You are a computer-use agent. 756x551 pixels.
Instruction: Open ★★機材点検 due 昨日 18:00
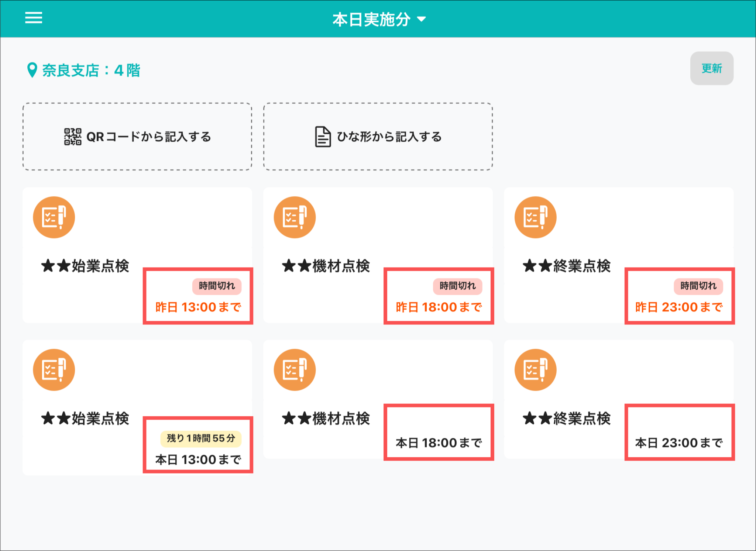click(x=326, y=266)
